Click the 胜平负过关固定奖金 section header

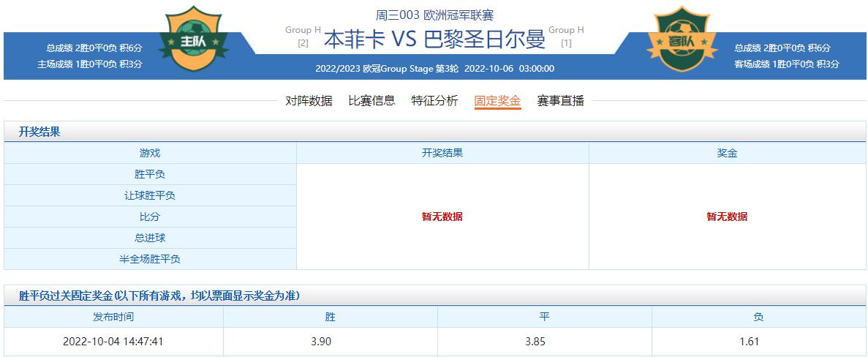[x=434, y=296]
